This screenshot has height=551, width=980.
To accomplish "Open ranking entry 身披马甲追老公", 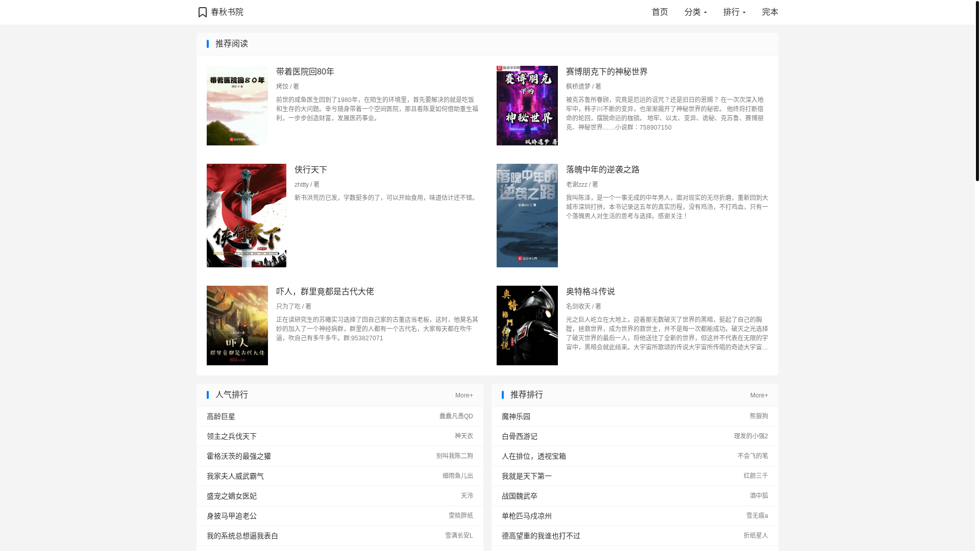I will (x=232, y=516).
